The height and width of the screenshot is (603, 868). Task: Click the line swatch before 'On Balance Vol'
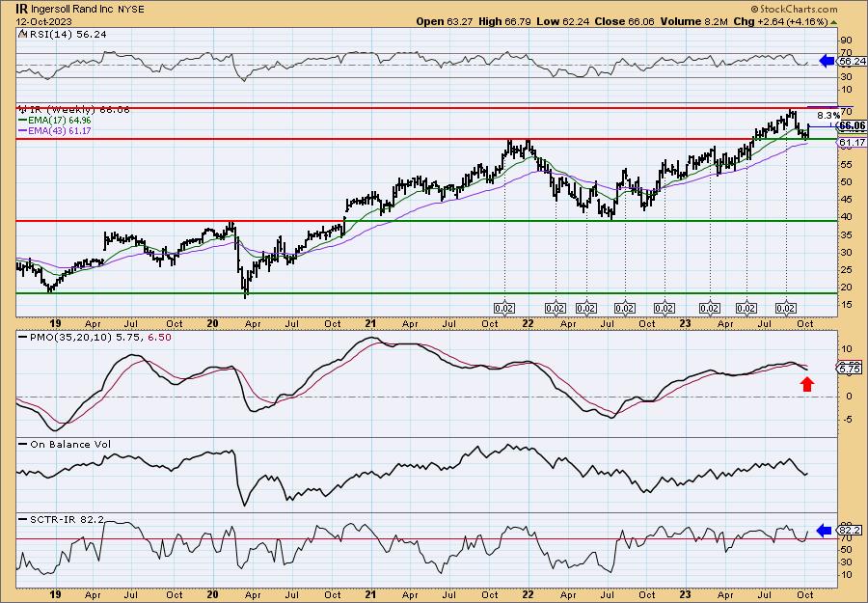pyautogui.click(x=23, y=444)
